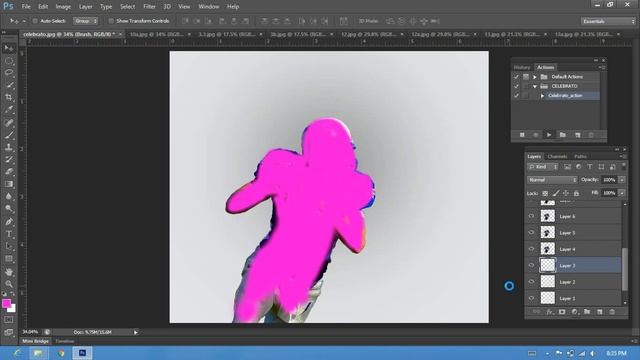
Task: Toggle Quick Mask mode icon
Action: [9, 320]
